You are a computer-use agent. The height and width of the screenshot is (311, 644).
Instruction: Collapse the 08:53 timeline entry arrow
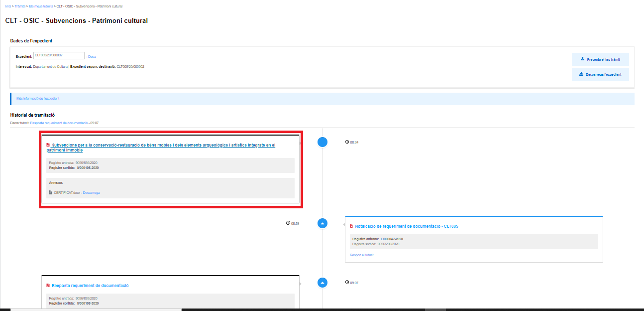322,223
